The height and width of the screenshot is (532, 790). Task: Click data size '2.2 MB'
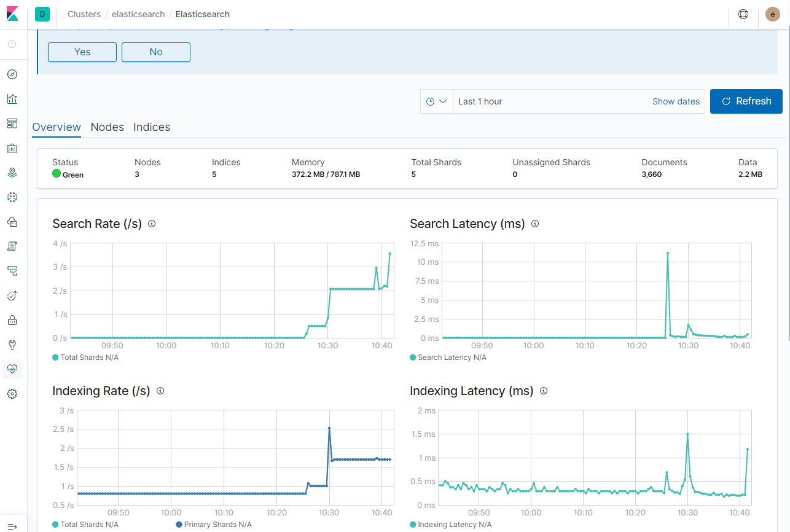(750, 174)
